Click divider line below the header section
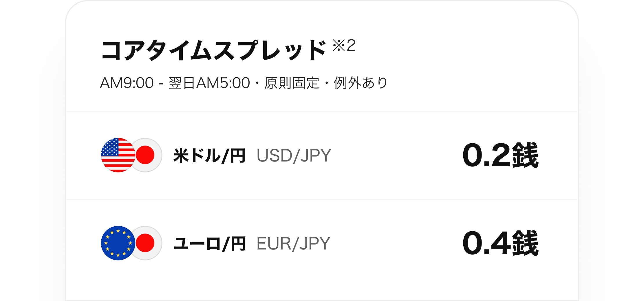The width and height of the screenshot is (644, 301). pos(321,112)
